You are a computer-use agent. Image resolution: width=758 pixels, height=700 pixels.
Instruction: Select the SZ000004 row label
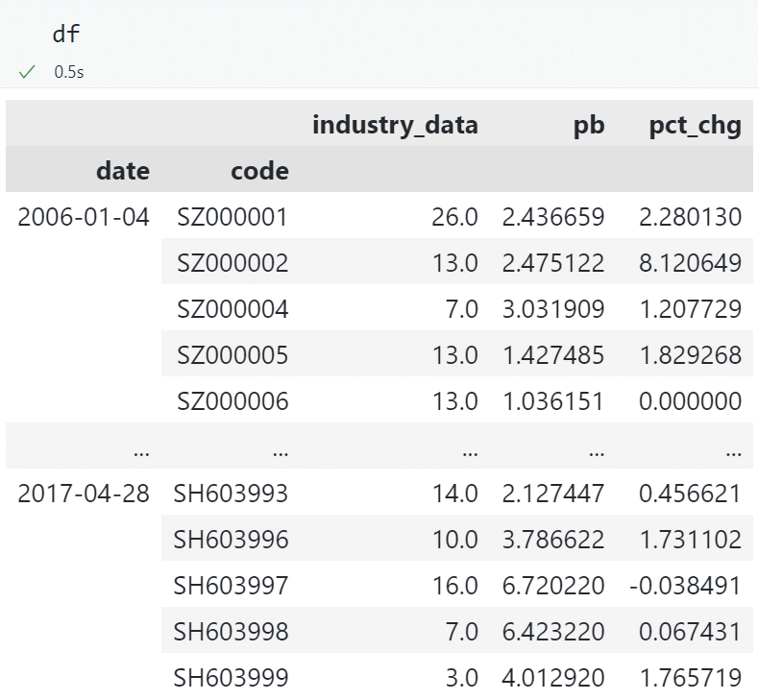click(232, 309)
